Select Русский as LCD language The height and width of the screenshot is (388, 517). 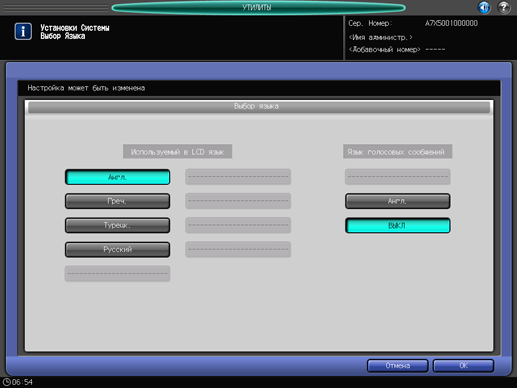point(117,249)
